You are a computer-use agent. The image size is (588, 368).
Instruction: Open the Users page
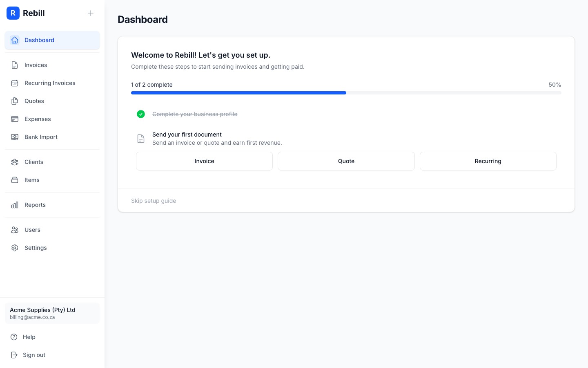pos(52,230)
